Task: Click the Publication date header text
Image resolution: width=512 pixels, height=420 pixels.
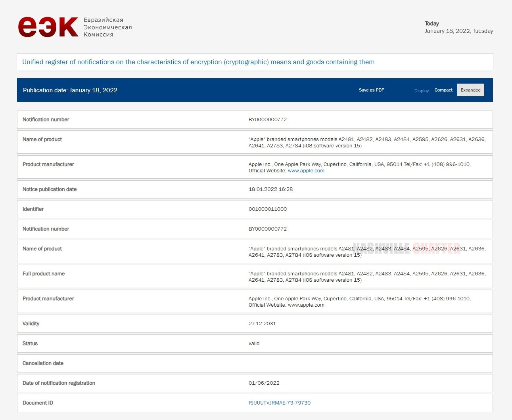Action: [x=70, y=90]
